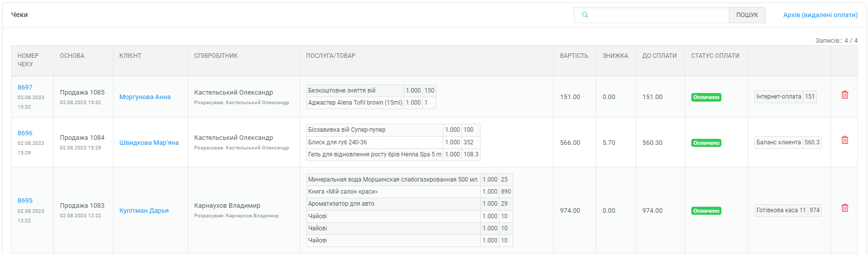Open receipt number 8697
The width and height of the screenshot is (868, 254).
tap(25, 88)
